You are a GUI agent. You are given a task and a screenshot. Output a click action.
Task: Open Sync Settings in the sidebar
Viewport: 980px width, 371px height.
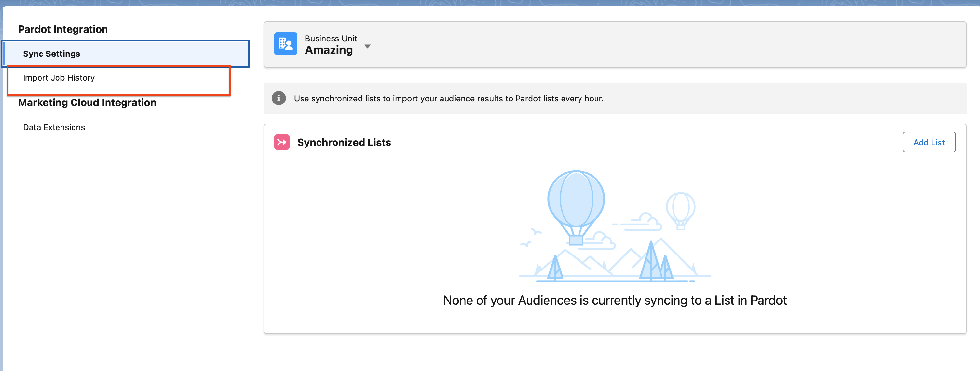[x=51, y=54]
